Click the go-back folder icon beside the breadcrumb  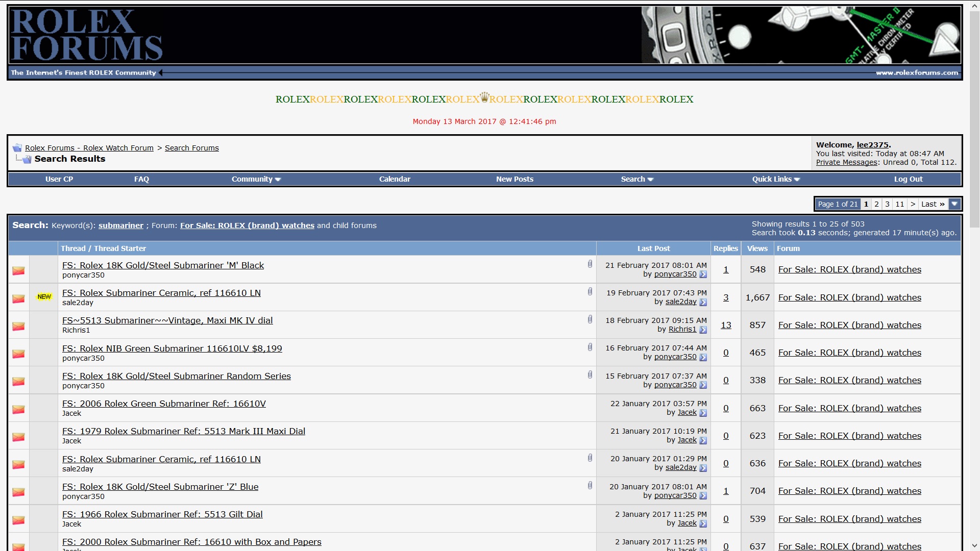pos(17,148)
